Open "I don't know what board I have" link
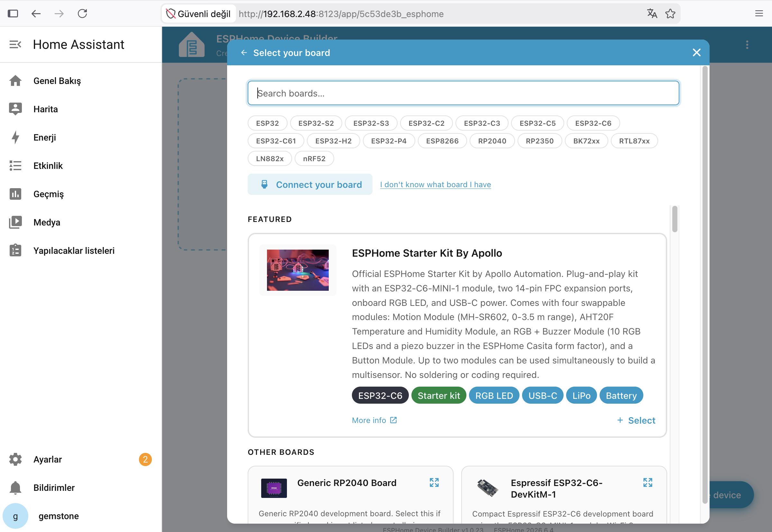The image size is (772, 532). (435, 184)
